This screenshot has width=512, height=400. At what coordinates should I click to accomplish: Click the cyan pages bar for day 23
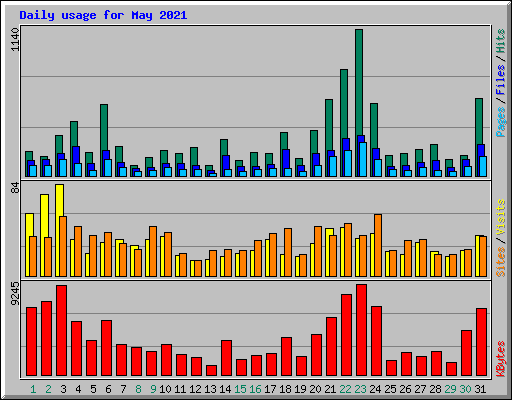pyautogui.click(x=363, y=159)
